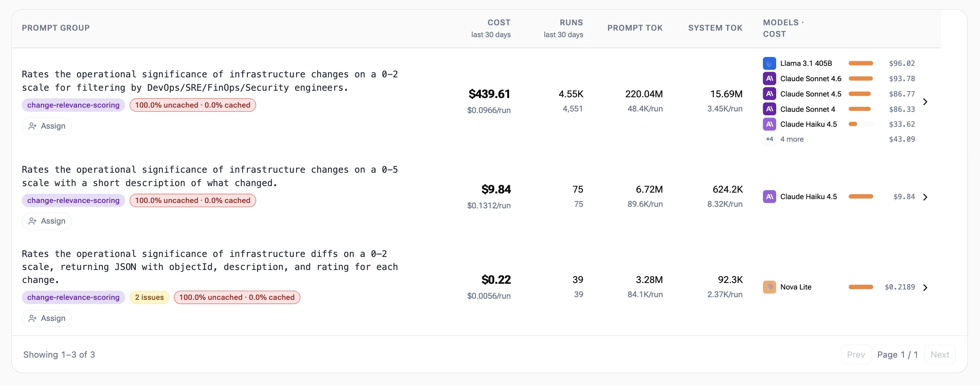980x386 pixels.
Task: Expand the $9.84 prompt group row chevron
Action: [925, 197]
